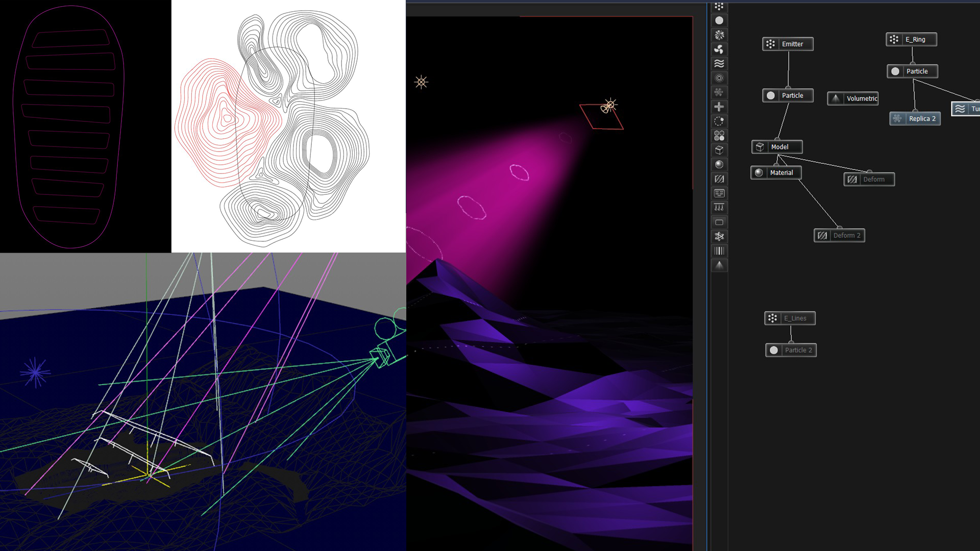This screenshot has height=551, width=980.
Task: Select the Emitter node
Action: (x=788, y=44)
